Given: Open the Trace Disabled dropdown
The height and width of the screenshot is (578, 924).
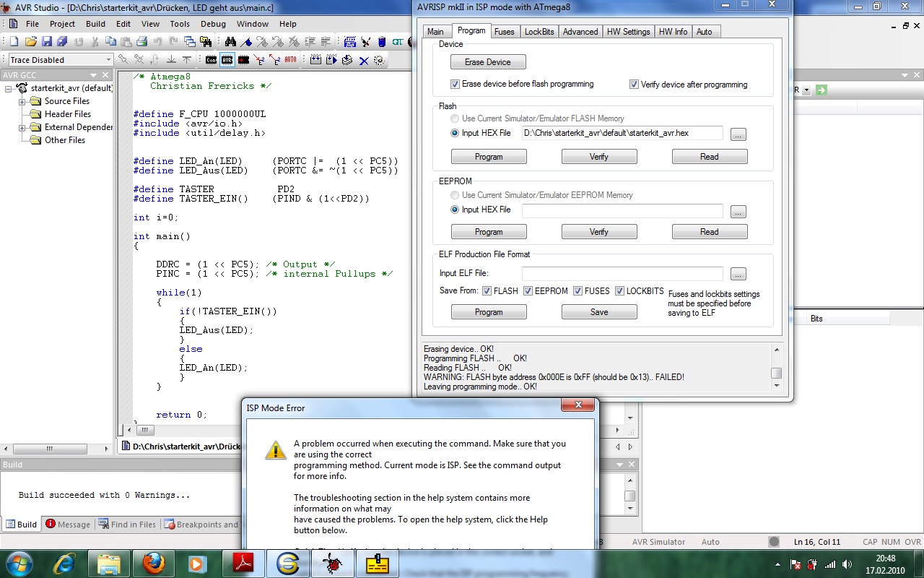Looking at the screenshot, I should tap(108, 60).
